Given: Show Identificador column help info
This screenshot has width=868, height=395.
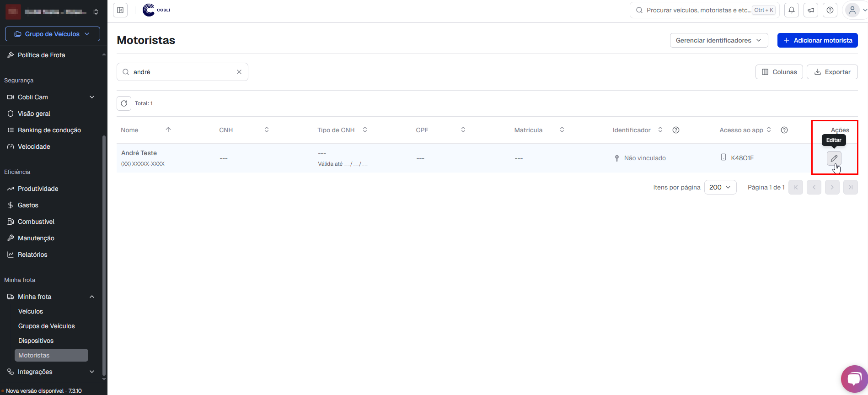Looking at the screenshot, I should (676, 130).
